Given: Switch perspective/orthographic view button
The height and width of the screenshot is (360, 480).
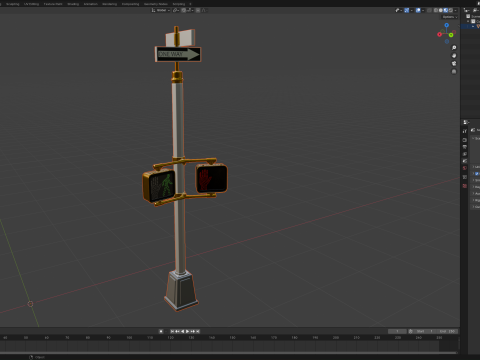Looking at the screenshot, I should click(x=454, y=71).
